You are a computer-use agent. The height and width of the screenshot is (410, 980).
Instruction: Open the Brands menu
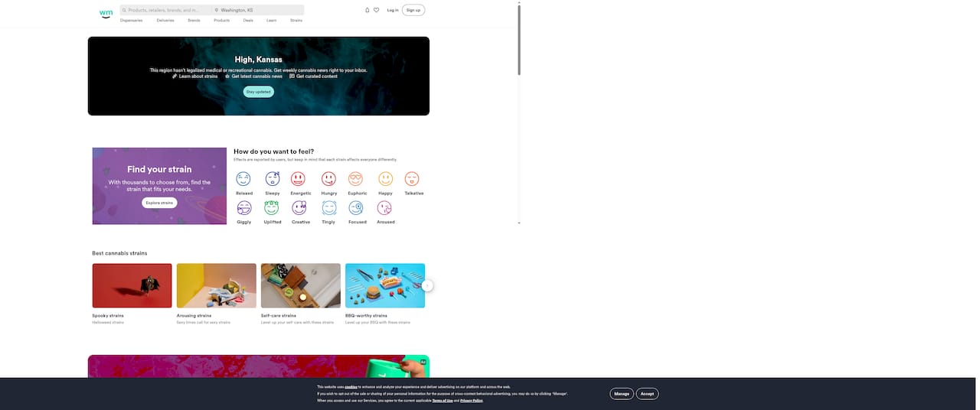point(194,21)
